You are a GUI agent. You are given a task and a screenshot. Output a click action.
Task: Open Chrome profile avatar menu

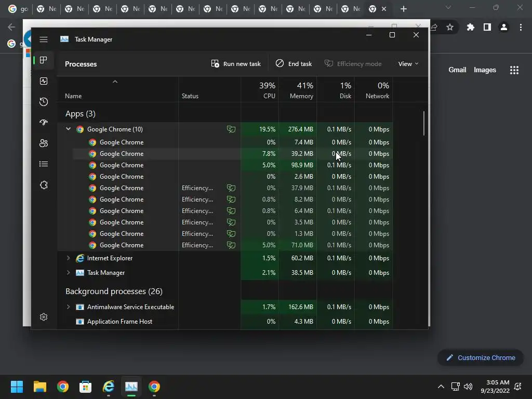click(x=504, y=27)
